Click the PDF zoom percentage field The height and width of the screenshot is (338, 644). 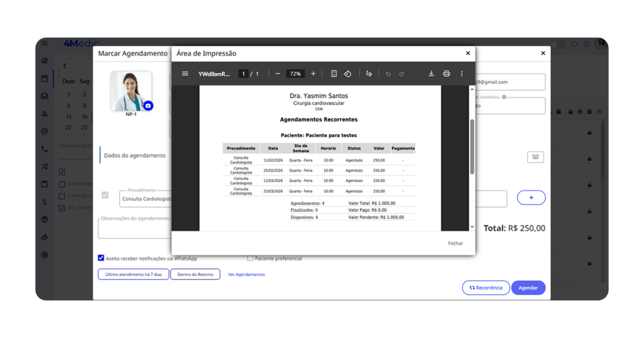pos(295,74)
